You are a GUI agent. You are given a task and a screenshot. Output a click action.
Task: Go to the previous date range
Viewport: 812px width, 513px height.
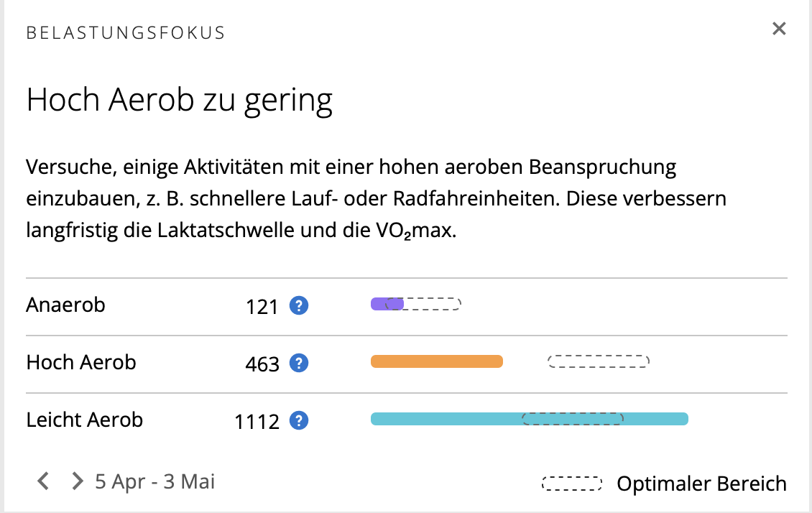(x=43, y=481)
